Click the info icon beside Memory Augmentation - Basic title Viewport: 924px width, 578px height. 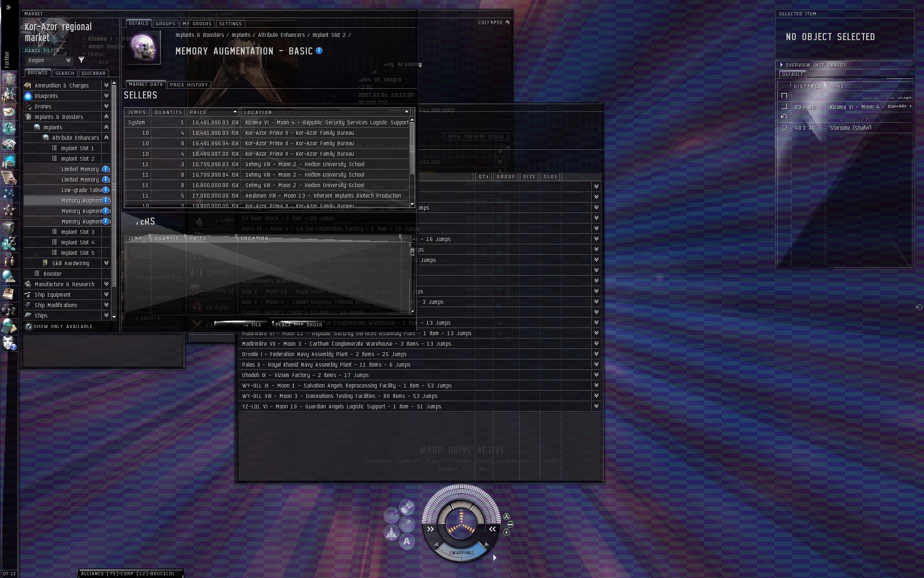319,51
